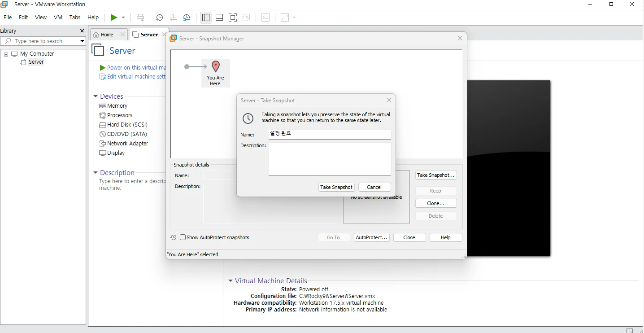Screen dimensions: 644x333
Task: Click the console view toolbar icon
Action: pyautogui.click(x=265, y=18)
